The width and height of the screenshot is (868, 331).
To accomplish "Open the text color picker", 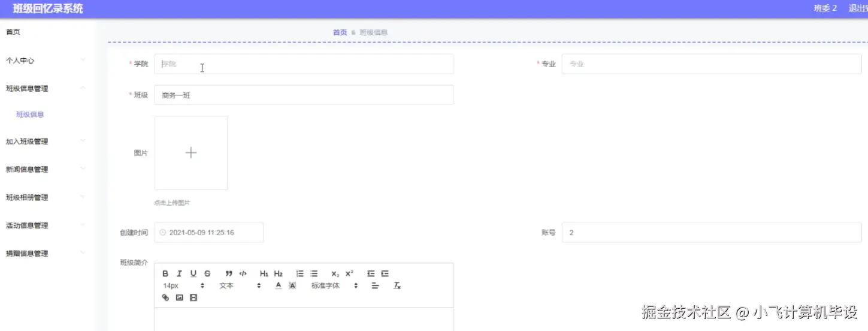I will 279,285.
